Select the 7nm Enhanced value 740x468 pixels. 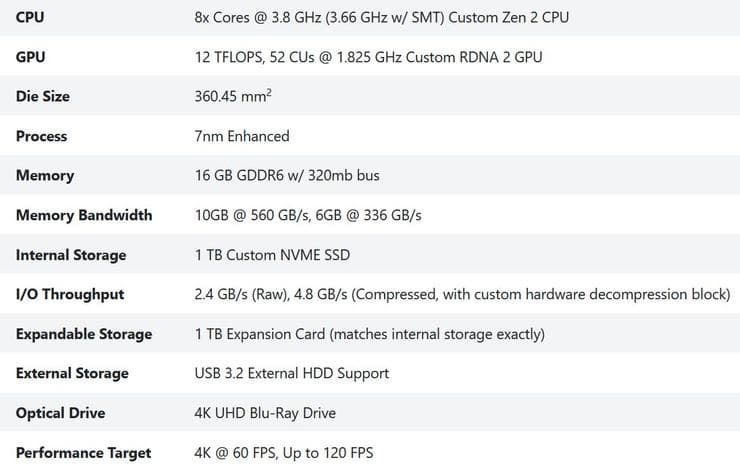coord(242,136)
